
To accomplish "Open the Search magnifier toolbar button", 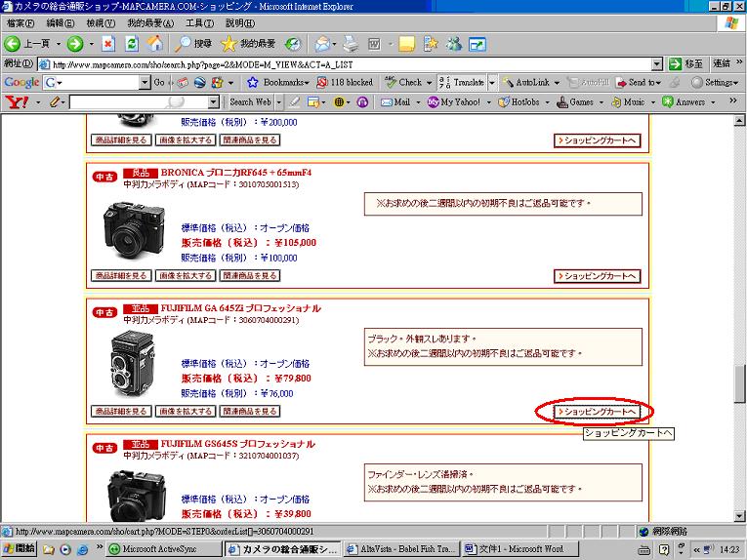I will click(192, 44).
